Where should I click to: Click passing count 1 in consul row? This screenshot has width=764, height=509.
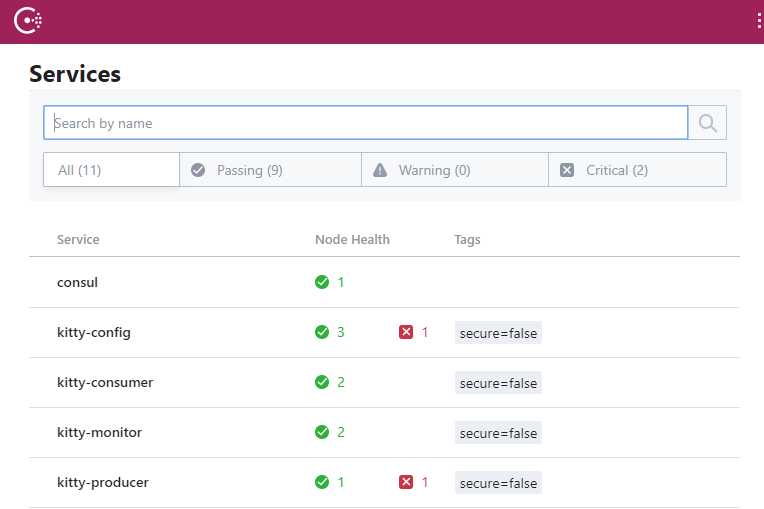[341, 282]
